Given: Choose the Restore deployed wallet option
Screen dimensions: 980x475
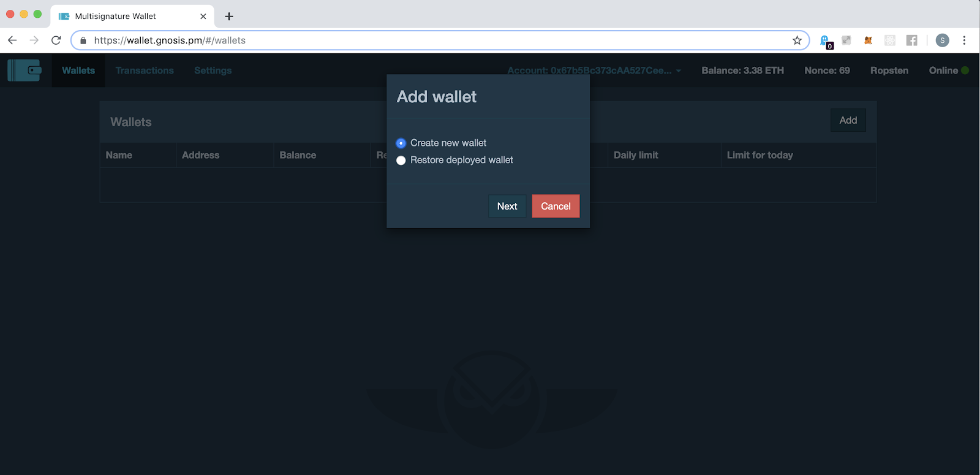Looking at the screenshot, I should [401, 161].
